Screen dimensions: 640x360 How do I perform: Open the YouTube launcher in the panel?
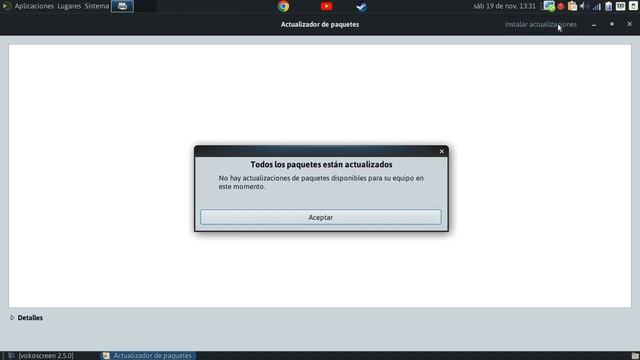tap(326, 6)
